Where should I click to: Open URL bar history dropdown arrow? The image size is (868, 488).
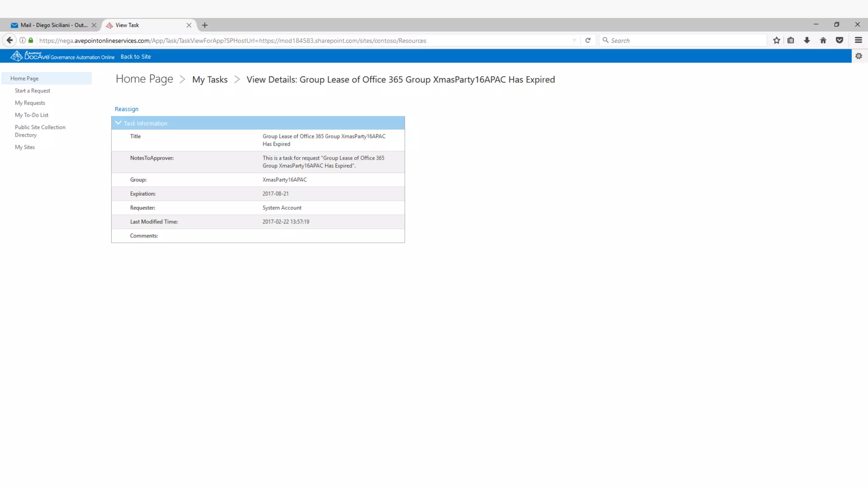pyautogui.click(x=574, y=40)
